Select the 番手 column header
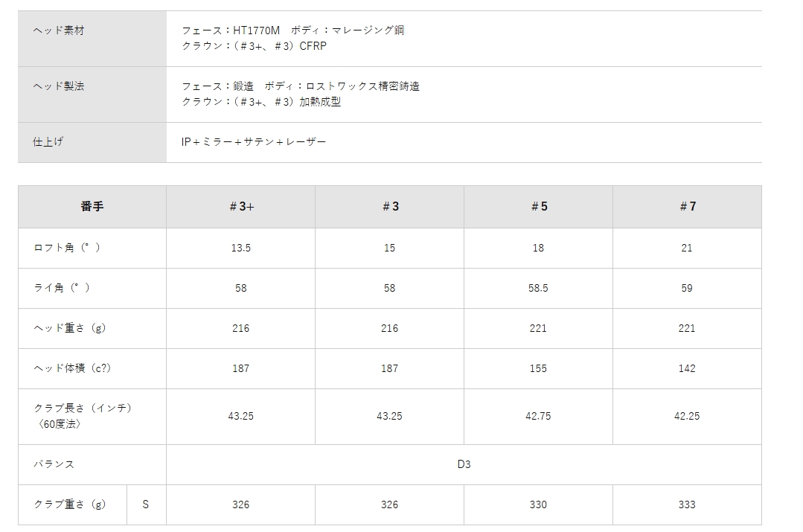 pyautogui.click(x=92, y=207)
